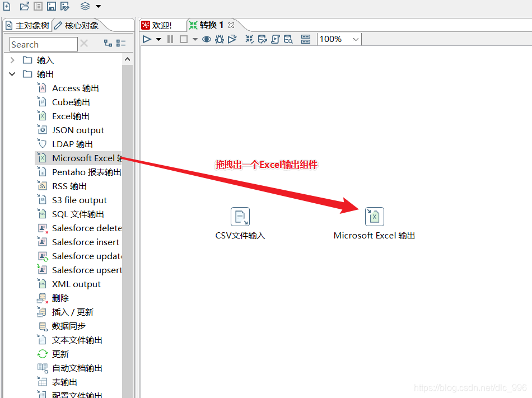Click the explore repository icon

point(38,6)
